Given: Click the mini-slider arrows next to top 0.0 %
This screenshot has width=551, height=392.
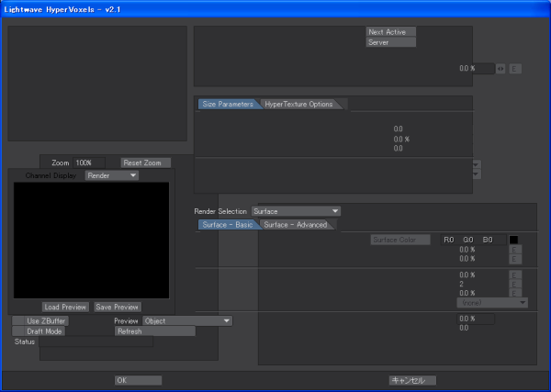Looking at the screenshot, I should 500,69.
